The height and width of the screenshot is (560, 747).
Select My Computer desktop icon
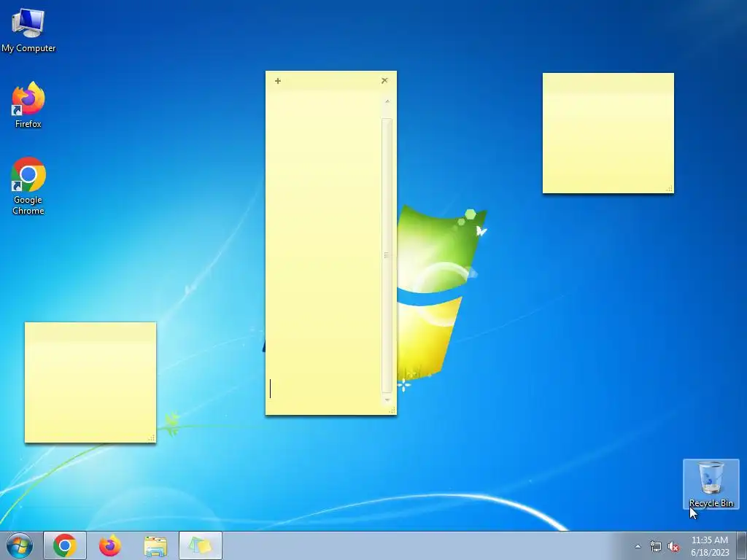pos(28,29)
